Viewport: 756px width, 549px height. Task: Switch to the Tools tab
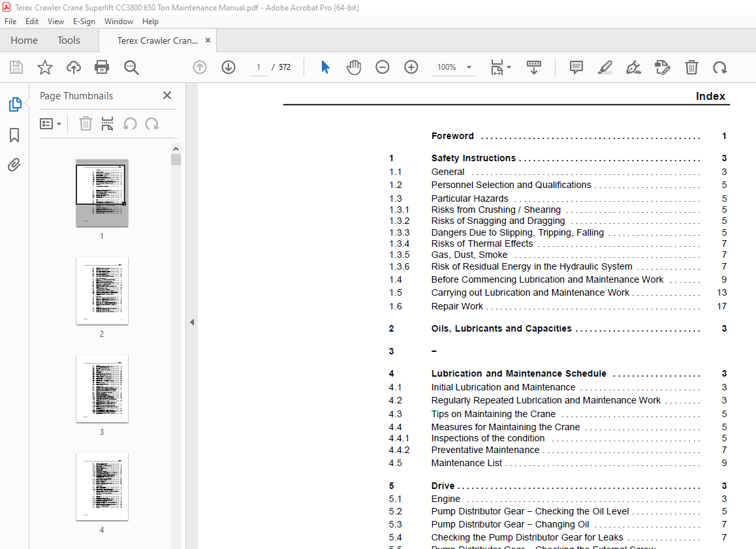point(69,40)
